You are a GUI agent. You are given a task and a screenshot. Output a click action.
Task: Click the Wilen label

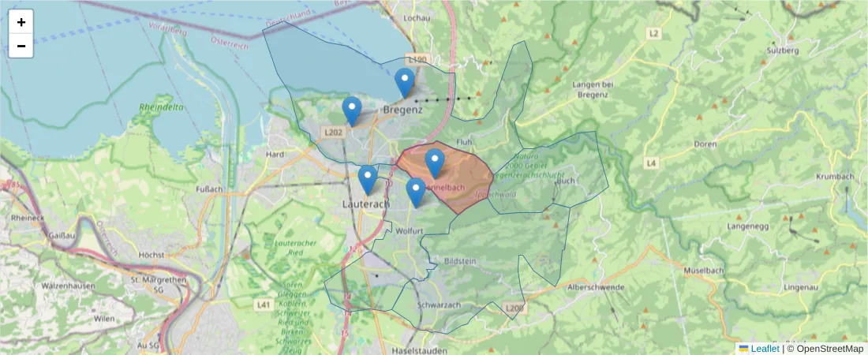point(105,319)
